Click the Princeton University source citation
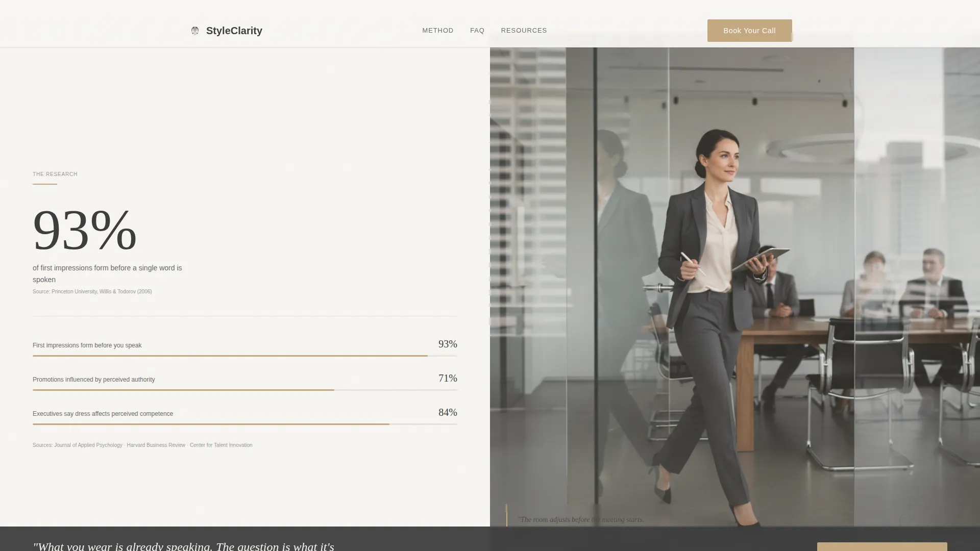Screen dimensions: 980x551 [92, 292]
